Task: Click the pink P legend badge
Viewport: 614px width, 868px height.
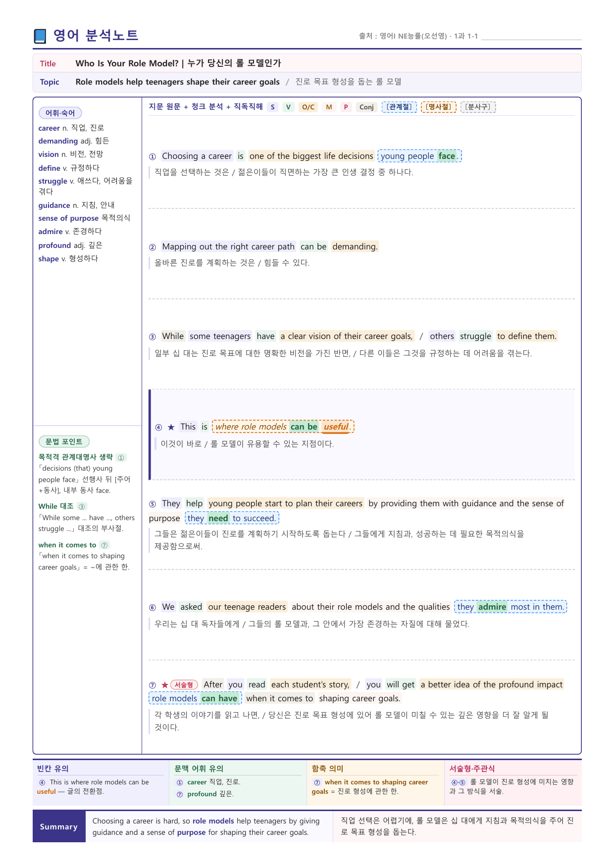Action: click(346, 107)
